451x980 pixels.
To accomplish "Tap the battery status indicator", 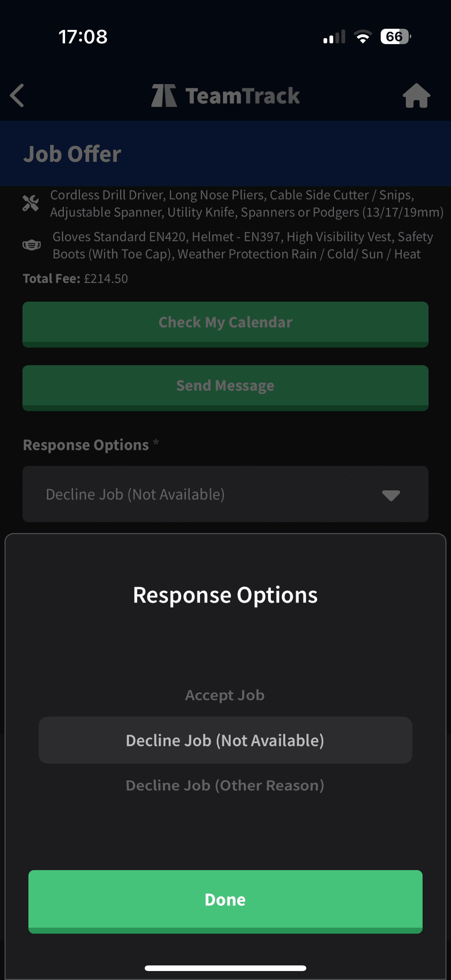I will point(395,37).
